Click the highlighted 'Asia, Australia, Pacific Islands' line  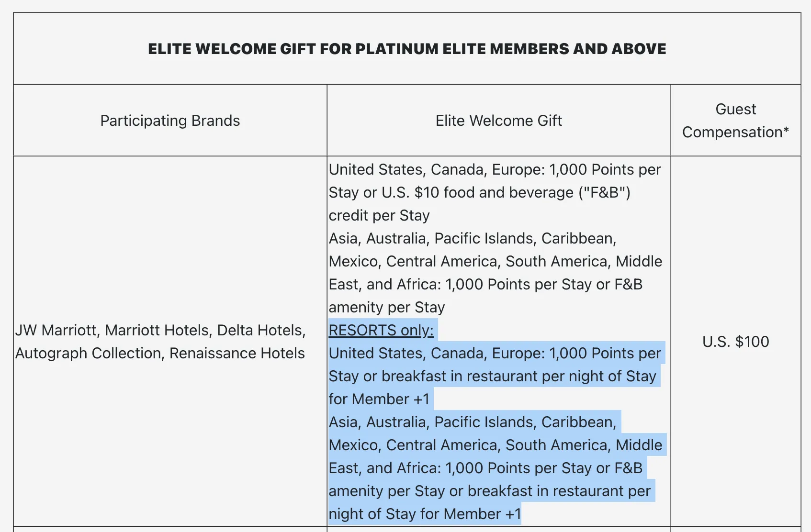[x=473, y=422]
